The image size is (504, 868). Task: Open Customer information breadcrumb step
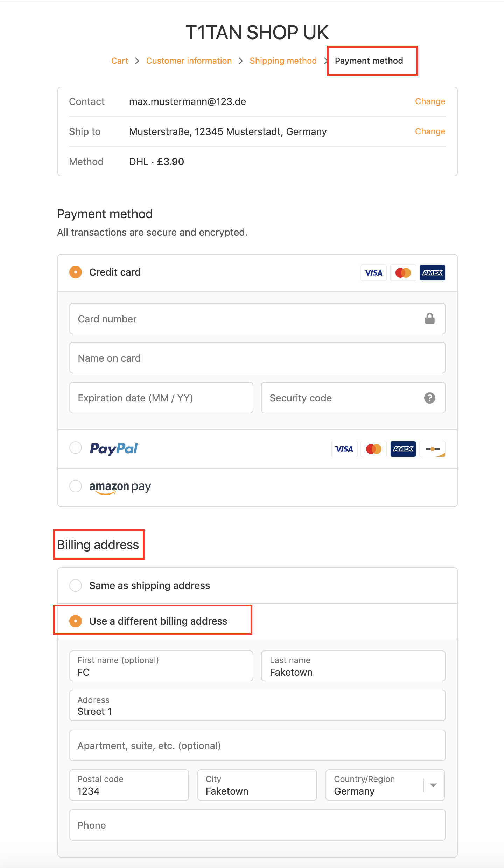(x=189, y=61)
